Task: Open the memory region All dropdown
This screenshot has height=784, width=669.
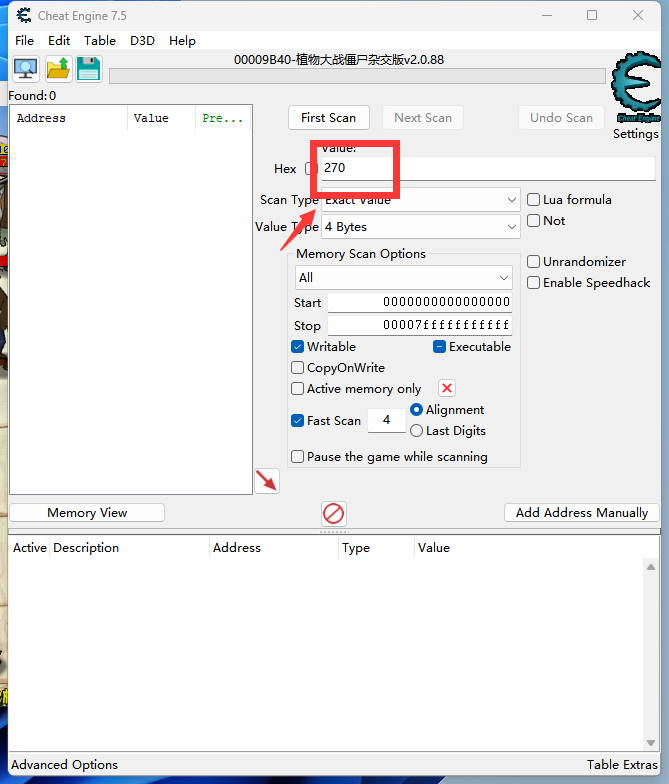Action: point(404,277)
